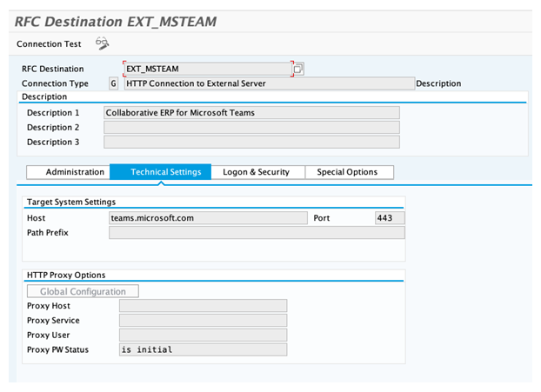This screenshot has width=541, height=392.
Task: Click the RFC Destination EXT_MSTEAM field
Action: click(x=207, y=69)
